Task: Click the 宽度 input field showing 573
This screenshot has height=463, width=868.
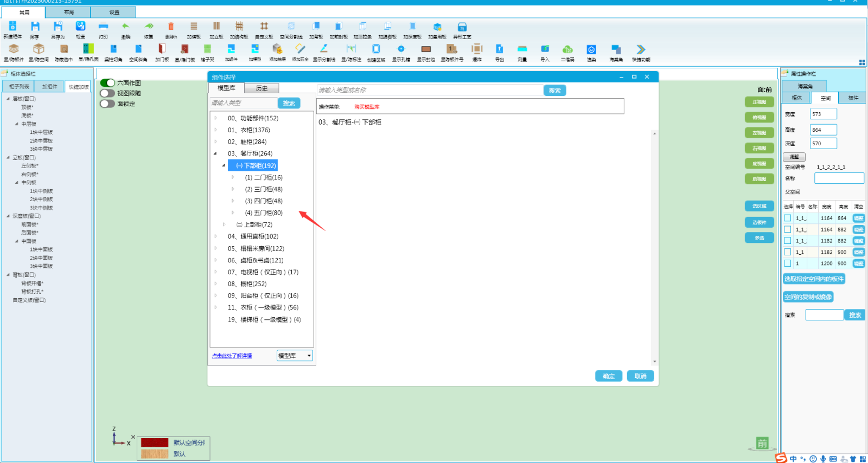Action: (823, 114)
